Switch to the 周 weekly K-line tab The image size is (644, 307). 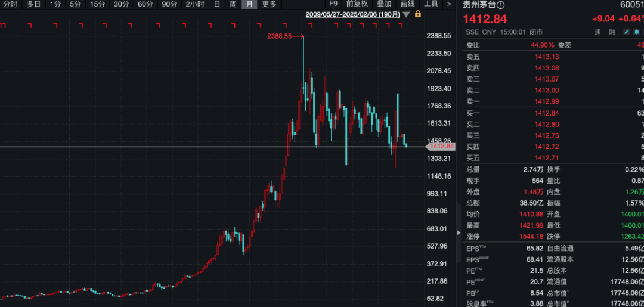point(233,4)
